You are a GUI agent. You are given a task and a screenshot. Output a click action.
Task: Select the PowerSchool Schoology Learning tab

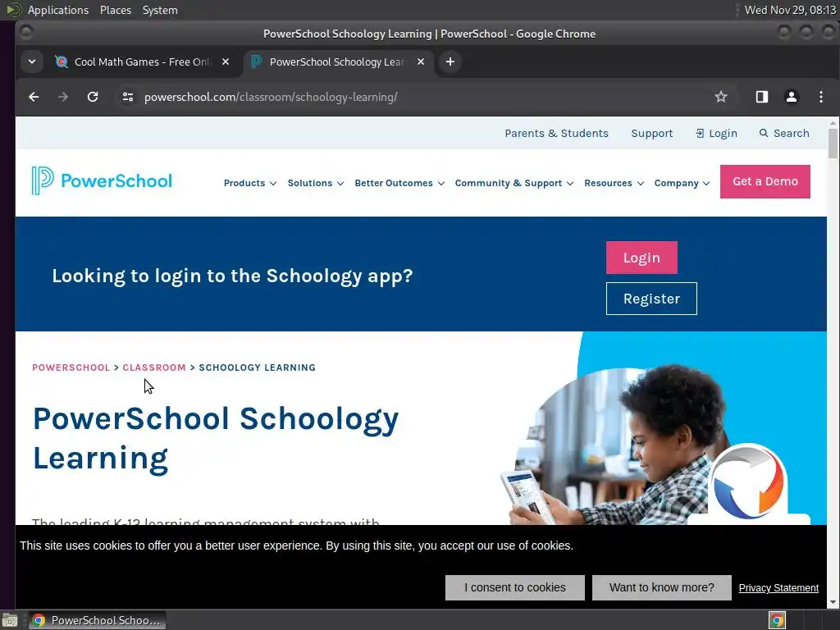pyautogui.click(x=336, y=62)
